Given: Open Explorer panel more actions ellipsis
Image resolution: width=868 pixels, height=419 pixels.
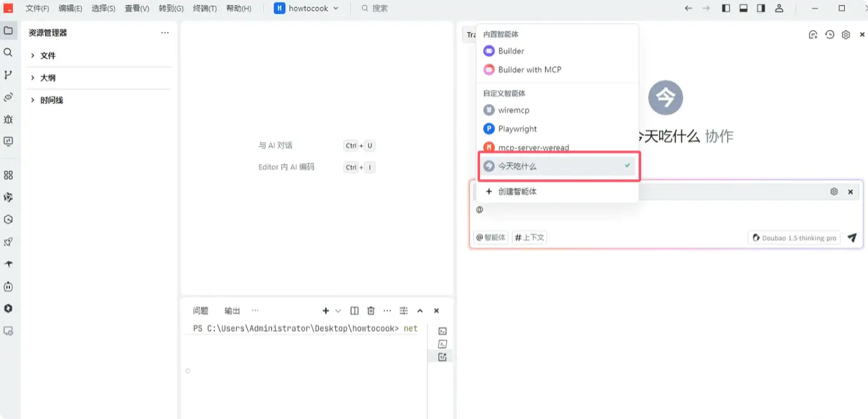Looking at the screenshot, I should [165, 33].
